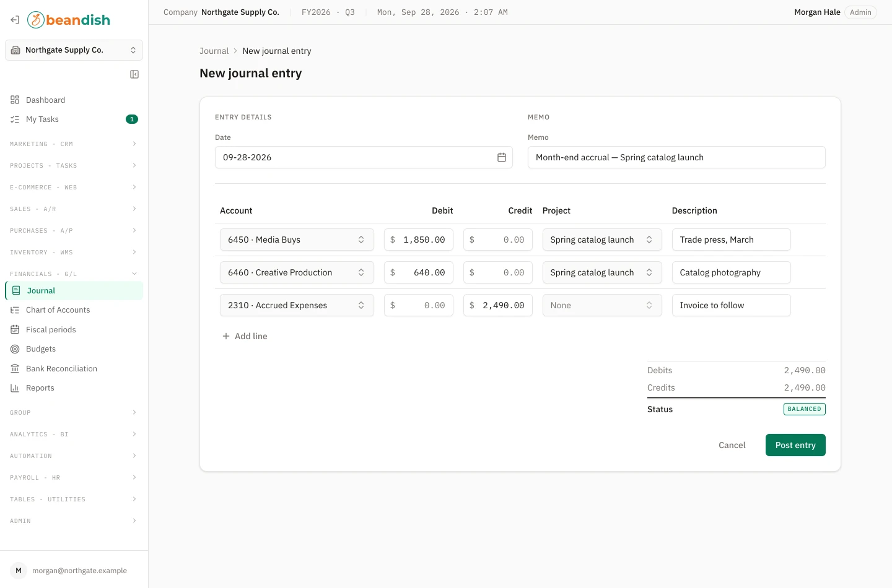Screen dimensions: 892x588
Task: Click the debit amount 1,850.00 field
Action: (x=419, y=240)
